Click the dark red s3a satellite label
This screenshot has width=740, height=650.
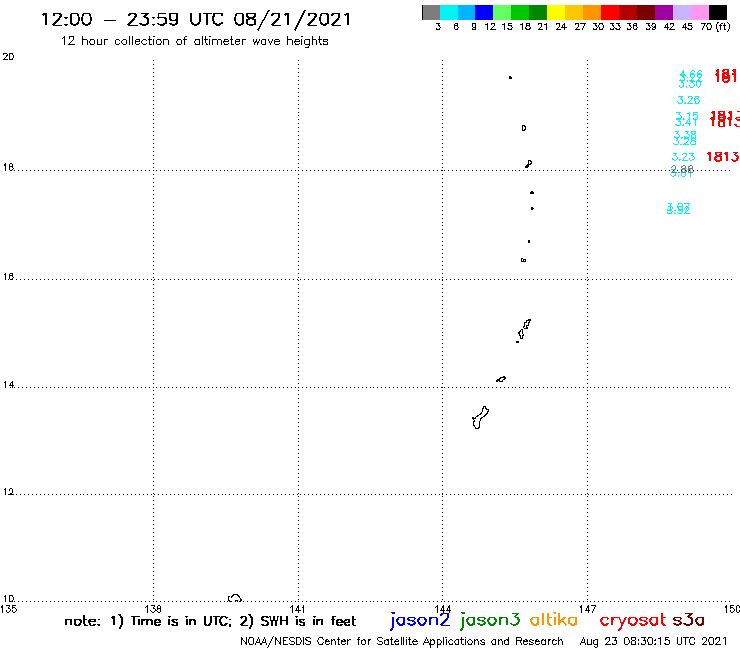689,620
